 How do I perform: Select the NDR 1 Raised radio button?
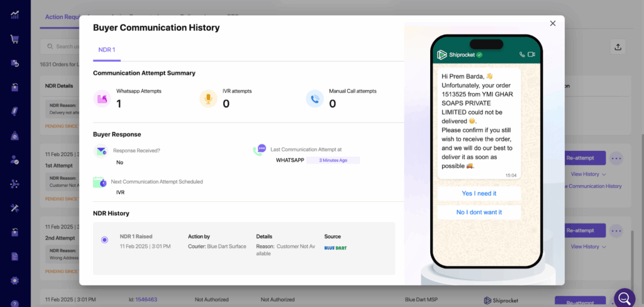point(104,240)
